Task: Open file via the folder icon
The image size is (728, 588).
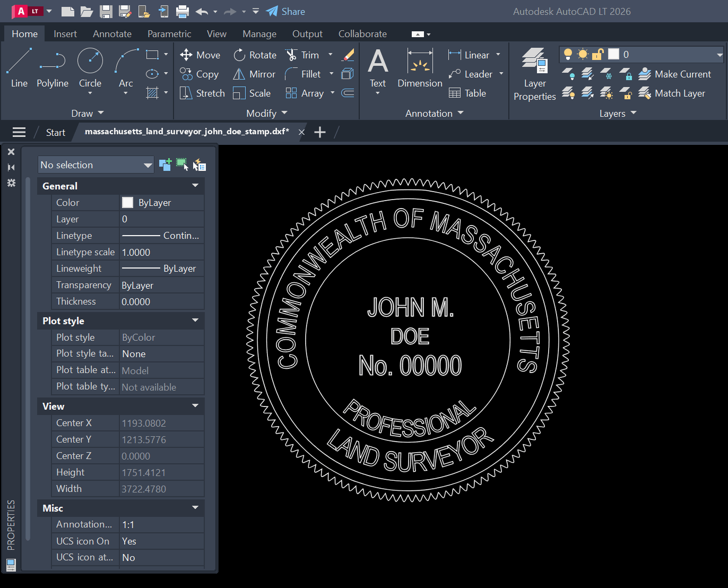Action: tap(87, 11)
